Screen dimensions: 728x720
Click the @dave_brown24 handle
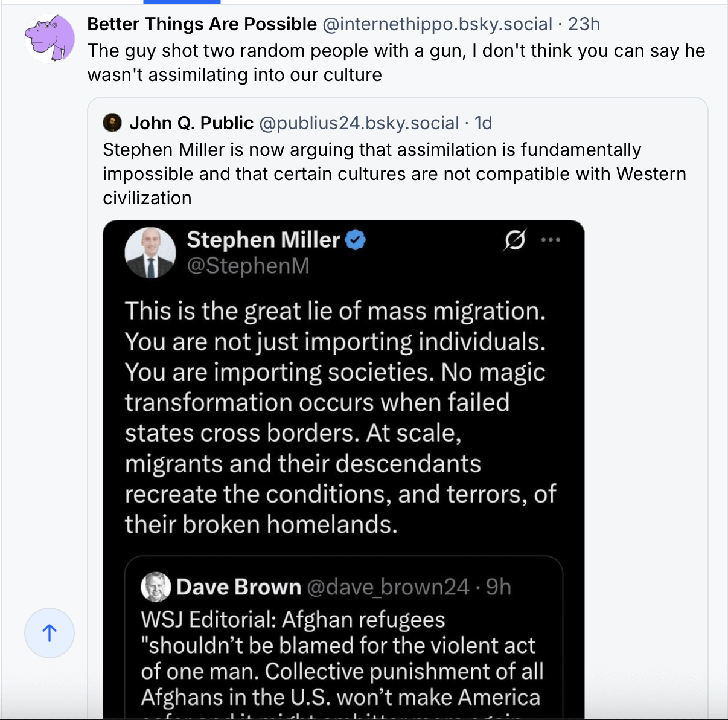pyautogui.click(x=388, y=587)
